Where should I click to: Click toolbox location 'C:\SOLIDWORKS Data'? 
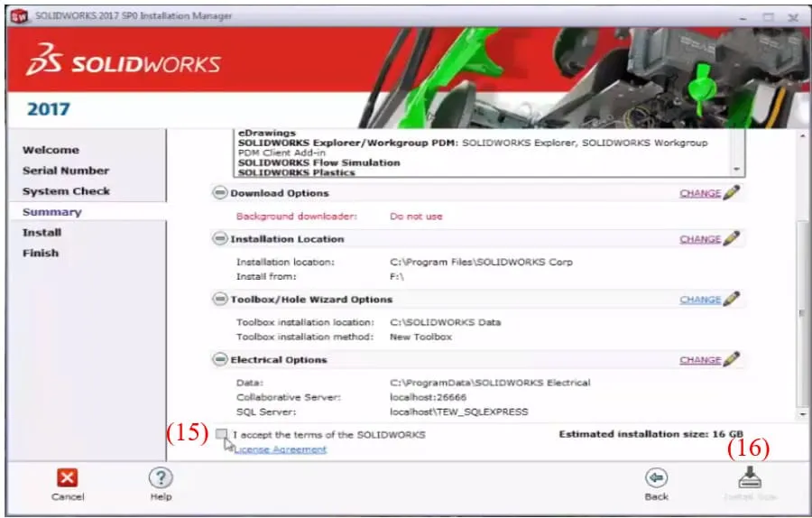tap(446, 322)
